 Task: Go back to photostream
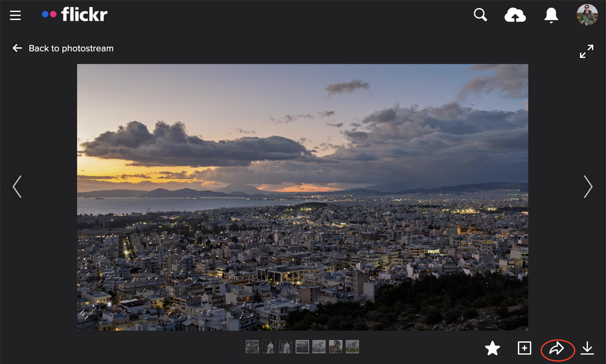point(63,49)
